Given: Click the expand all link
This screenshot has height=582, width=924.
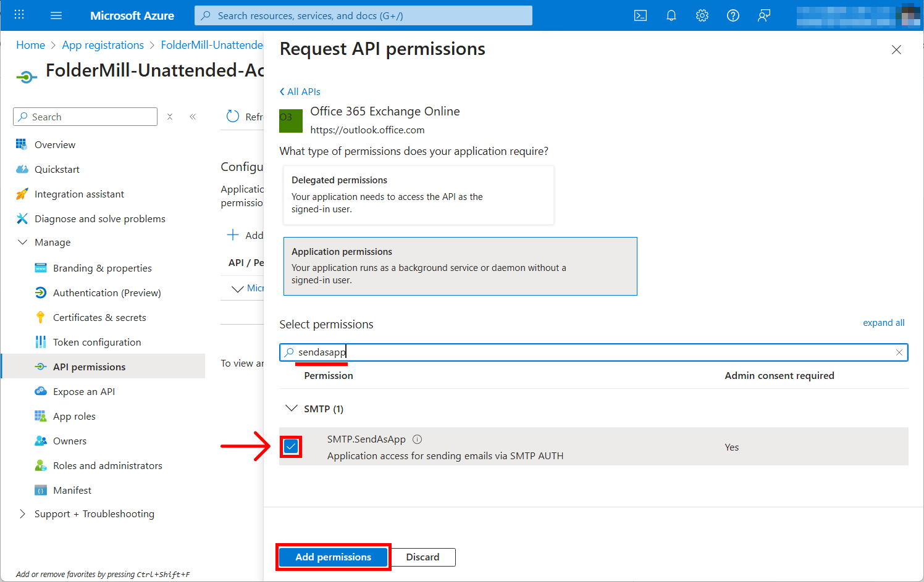Looking at the screenshot, I should [884, 322].
